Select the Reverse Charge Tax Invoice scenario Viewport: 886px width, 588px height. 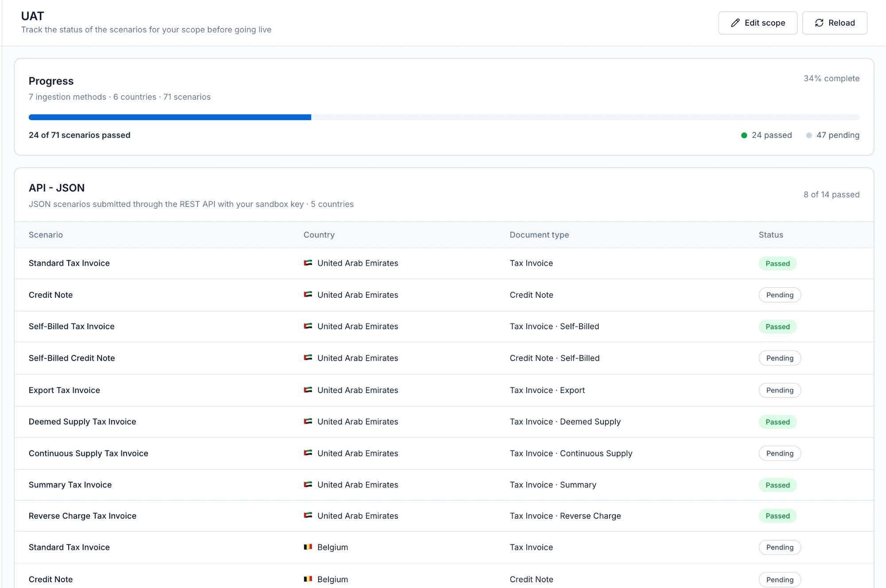pos(82,516)
